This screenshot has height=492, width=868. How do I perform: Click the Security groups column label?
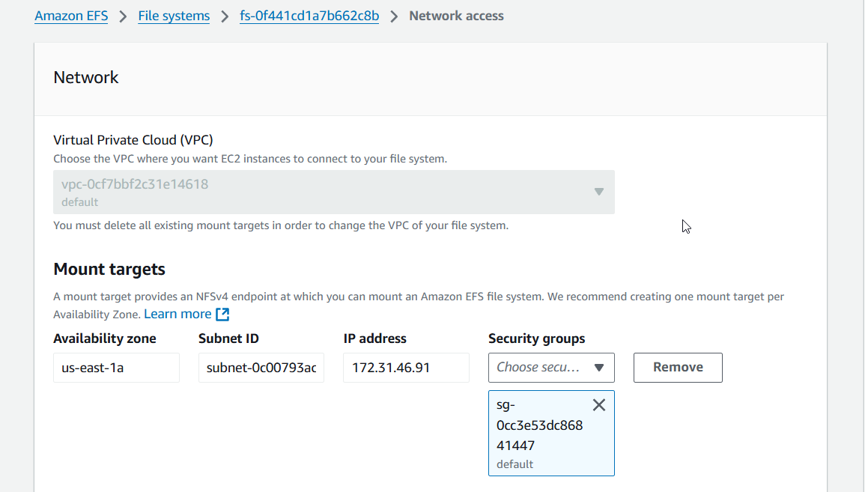[536, 338]
